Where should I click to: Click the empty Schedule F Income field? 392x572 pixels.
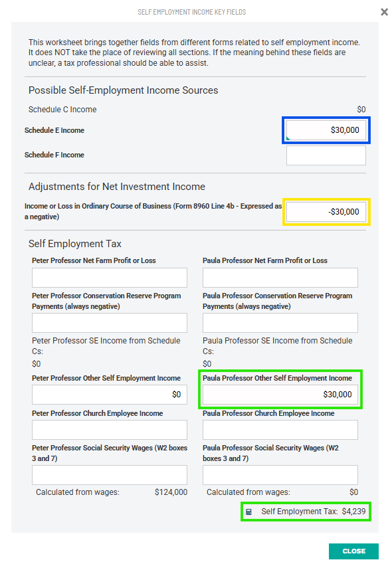click(x=326, y=155)
